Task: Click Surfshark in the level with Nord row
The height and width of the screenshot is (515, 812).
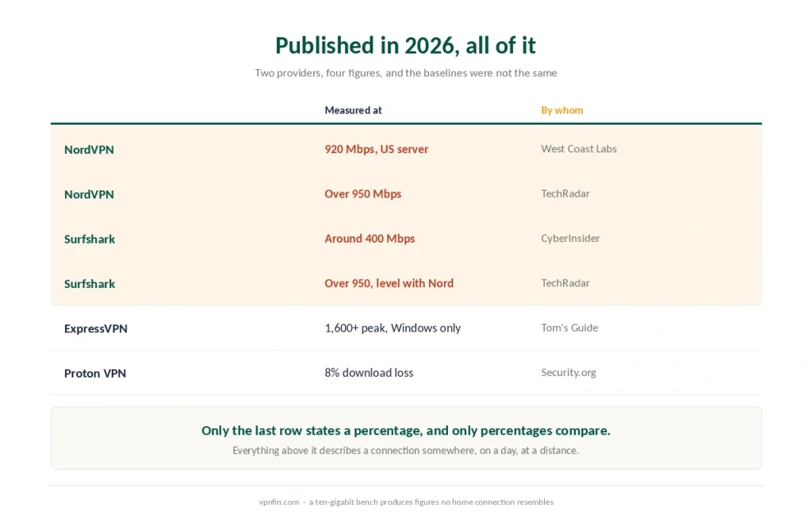Action: coord(90,284)
